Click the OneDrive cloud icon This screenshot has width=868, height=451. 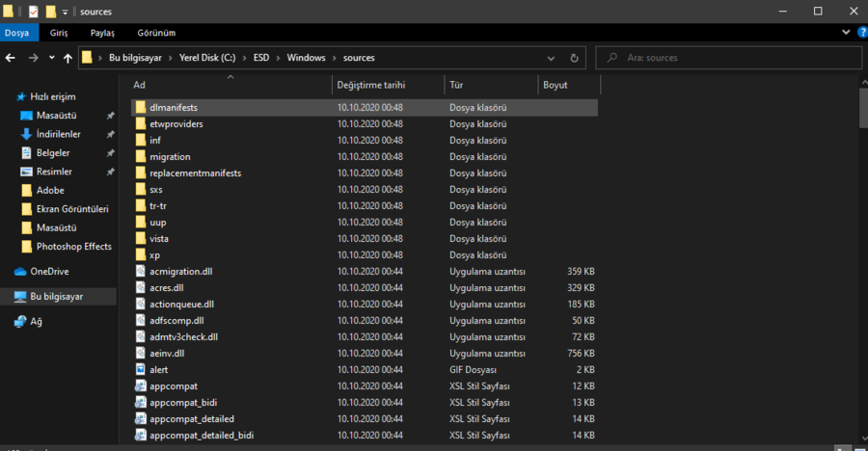[20, 272]
